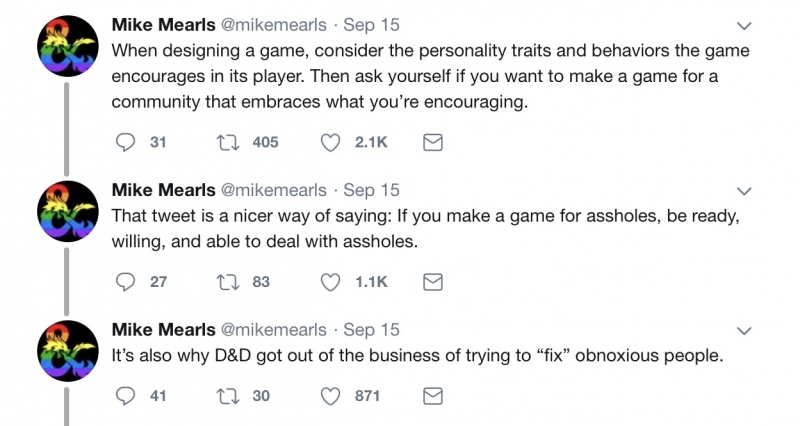Open options chevron on third tweet
Image resolution: width=800 pixels, height=426 pixels.
pos(744,331)
